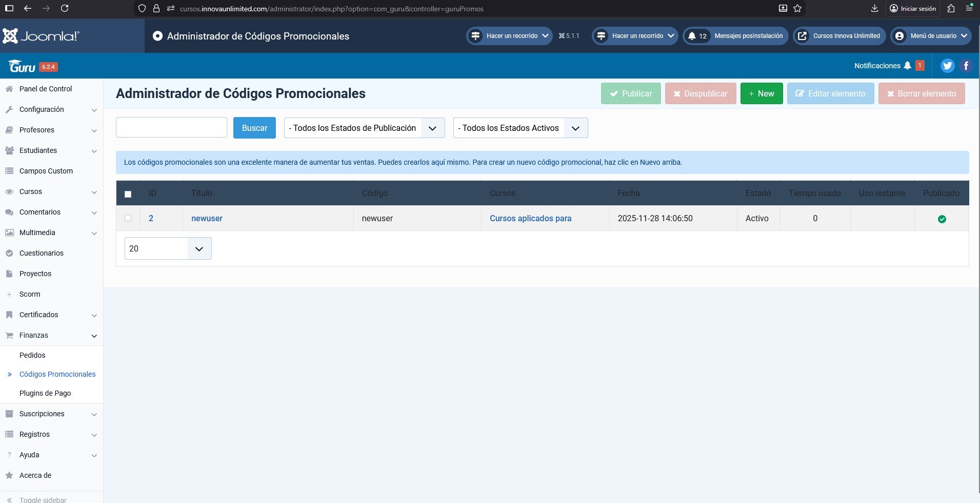Go back in browser history
Image resolution: width=980 pixels, height=503 pixels.
pos(28,8)
